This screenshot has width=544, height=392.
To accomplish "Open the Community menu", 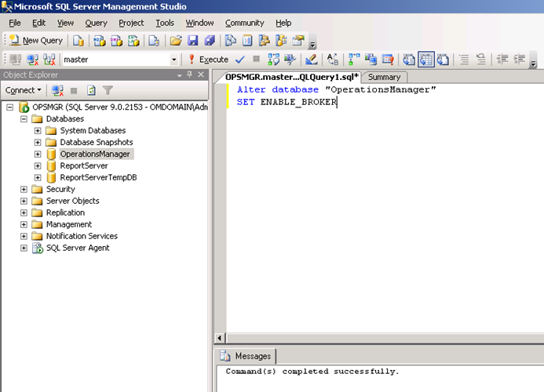I will click(245, 23).
